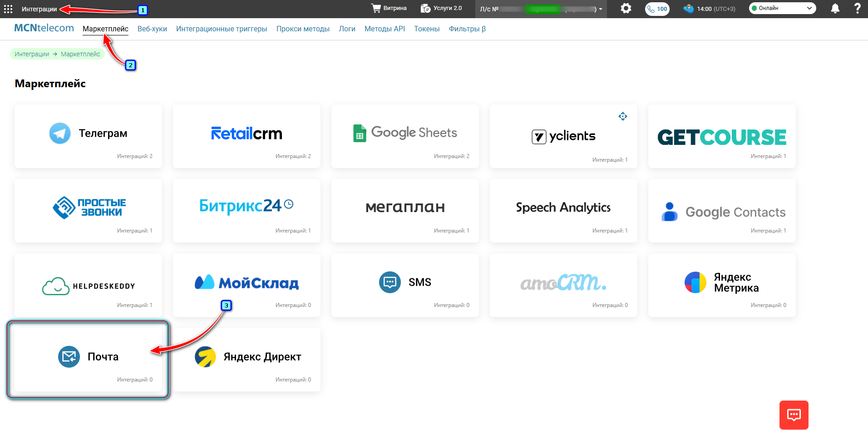
Task: Open Прокси методы tab
Action: 303,29
